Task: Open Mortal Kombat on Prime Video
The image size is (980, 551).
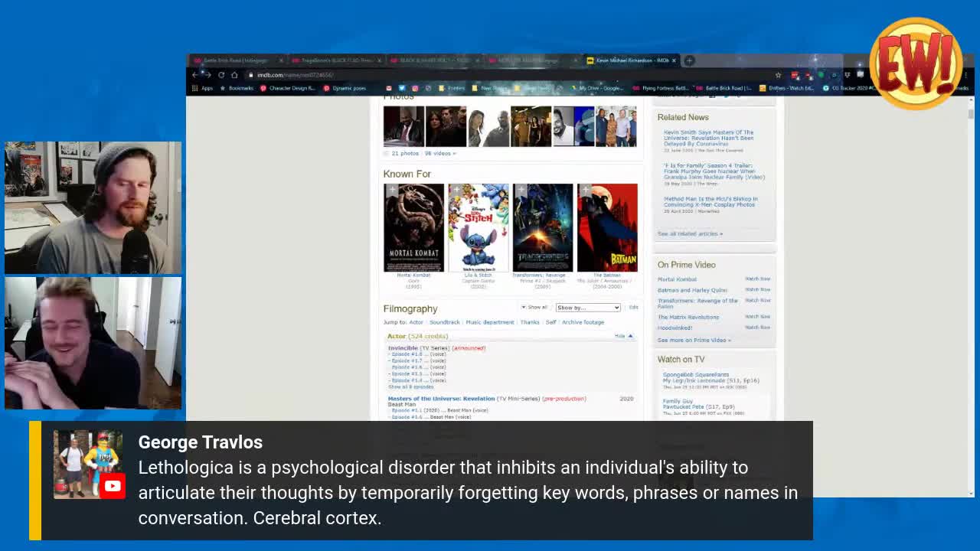Action: click(677, 279)
